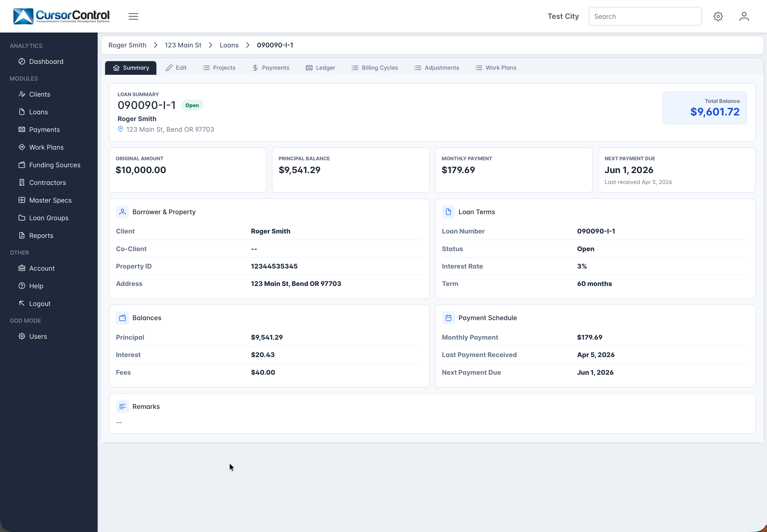Click the Dashboard gauge icon
Viewport: 767px width, 532px height.
[22, 61]
